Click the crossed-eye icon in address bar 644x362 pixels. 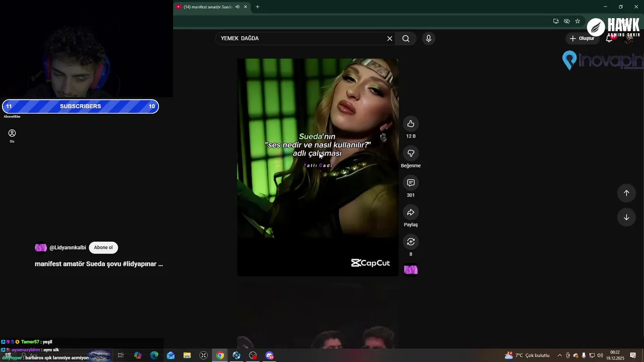click(567, 21)
